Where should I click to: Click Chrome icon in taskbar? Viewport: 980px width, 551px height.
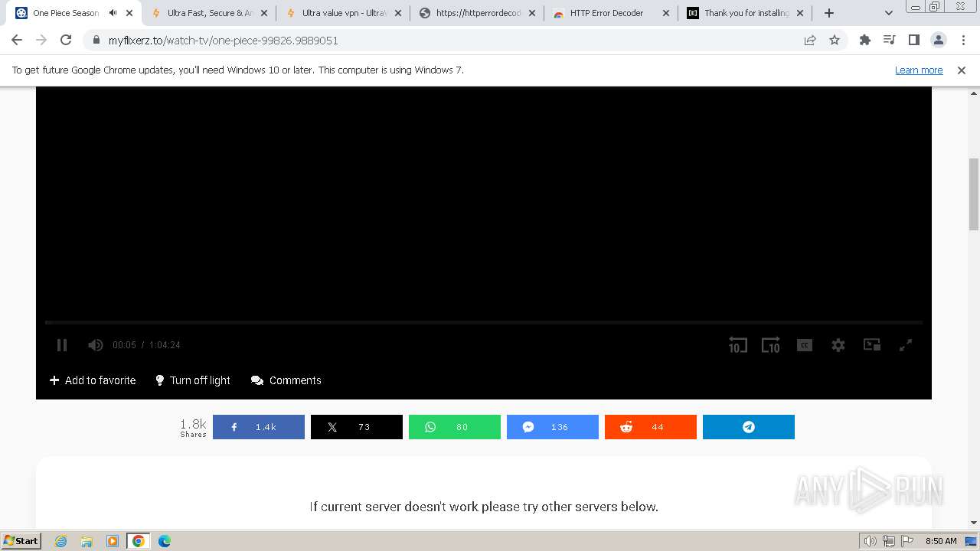click(x=139, y=541)
